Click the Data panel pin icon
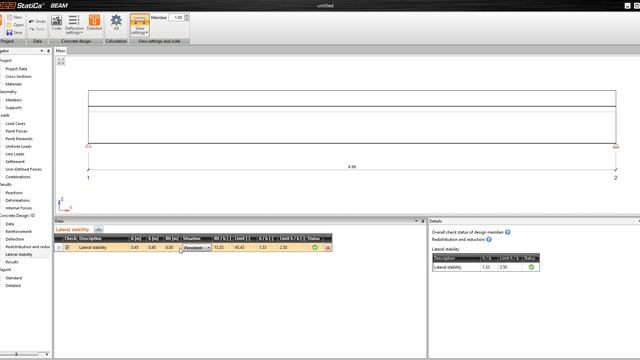The width and height of the screenshot is (640, 360). [422, 221]
